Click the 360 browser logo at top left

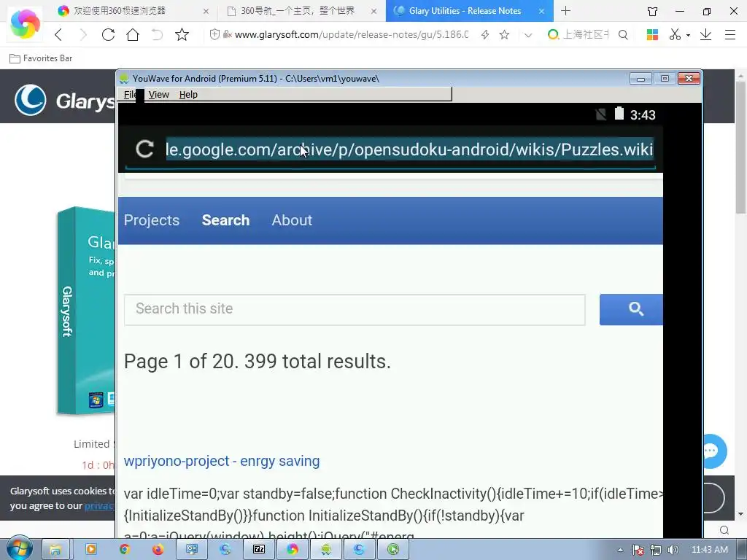coord(25,24)
